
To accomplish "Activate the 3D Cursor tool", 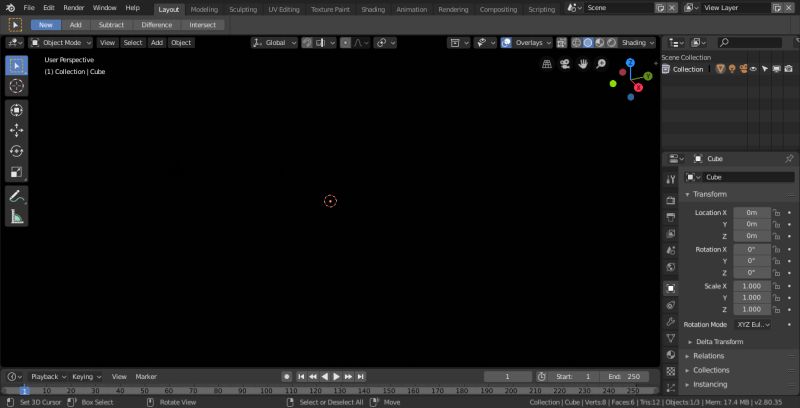I will click(x=16, y=86).
